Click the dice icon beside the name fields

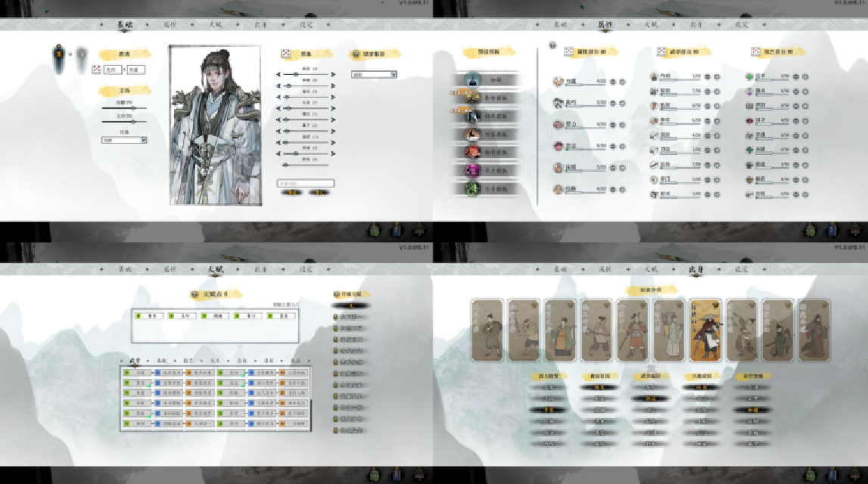pyautogui.click(x=97, y=70)
